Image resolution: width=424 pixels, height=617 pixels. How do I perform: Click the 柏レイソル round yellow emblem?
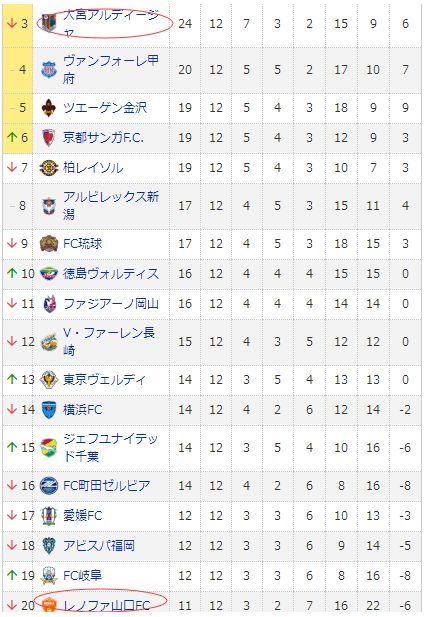(x=49, y=168)
